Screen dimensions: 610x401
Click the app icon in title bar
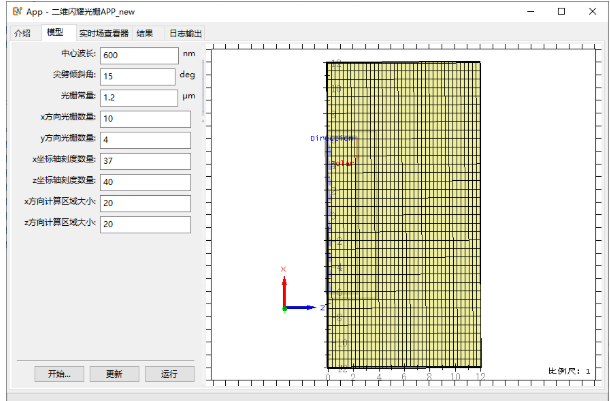pyautogui.click(x=11, y=11)
